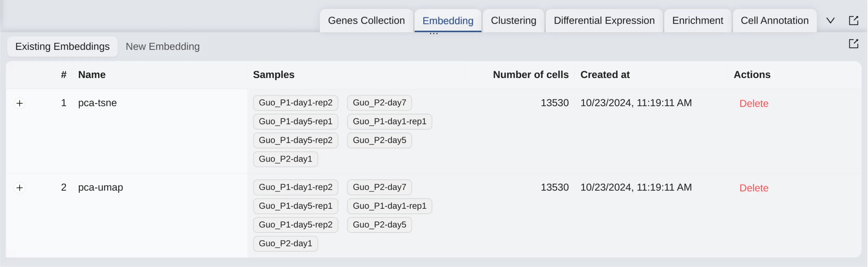Switch to New Embedding sub-tab
The width and height of the screenshot is (868, 267).
tap(162, 47)
